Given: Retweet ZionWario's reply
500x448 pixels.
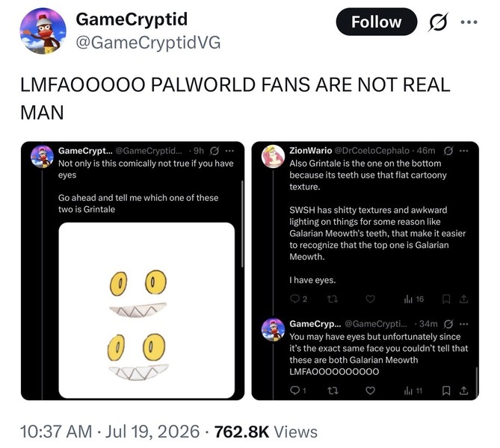Looking at the screenshot, I should [x=333, y=299].
